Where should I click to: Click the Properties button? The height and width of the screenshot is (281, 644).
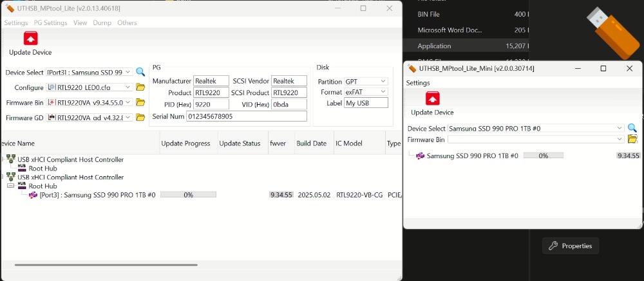coord(571,246)
